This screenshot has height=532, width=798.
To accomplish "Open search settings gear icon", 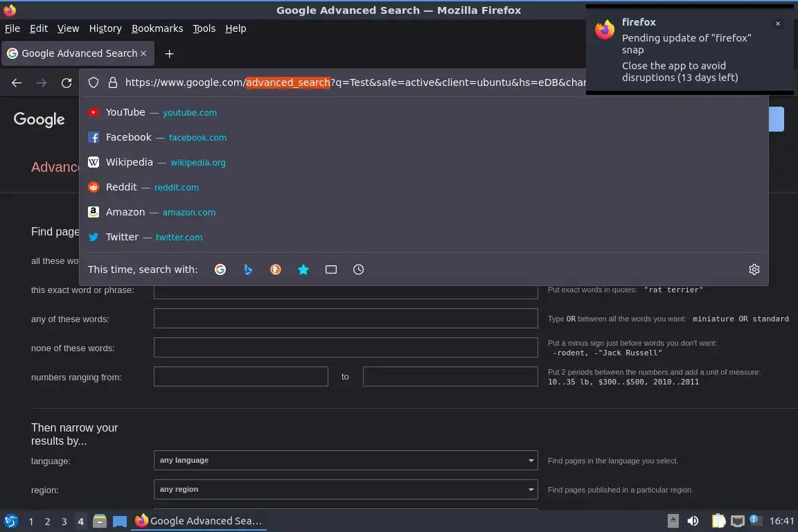I will point(754,269).
